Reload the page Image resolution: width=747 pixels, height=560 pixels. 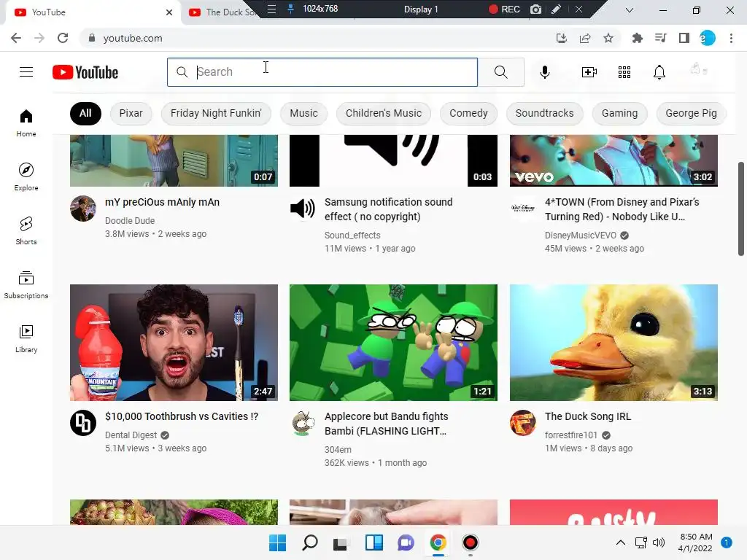coord(63,38)
